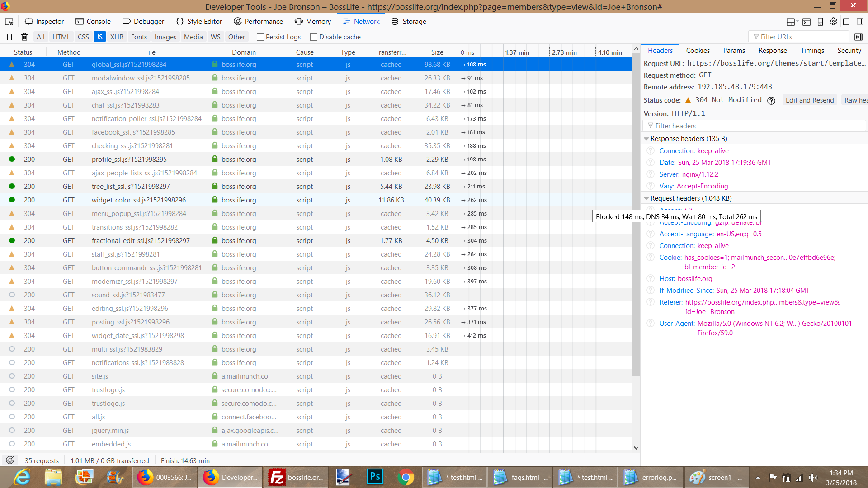Screen dimensions: 868x488
Task: Collapse the request details pane
Action: pyautogui.click(x=858, y=37)
